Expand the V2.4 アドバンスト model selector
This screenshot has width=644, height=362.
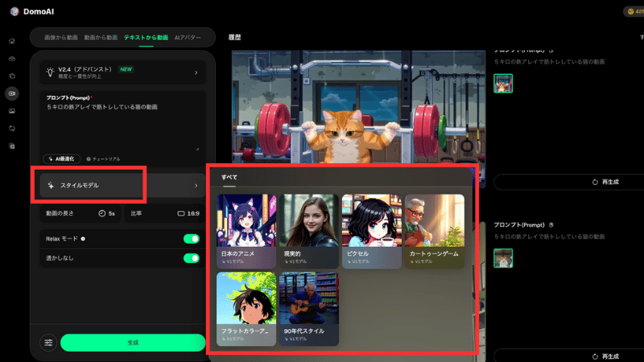click(121, 72)
